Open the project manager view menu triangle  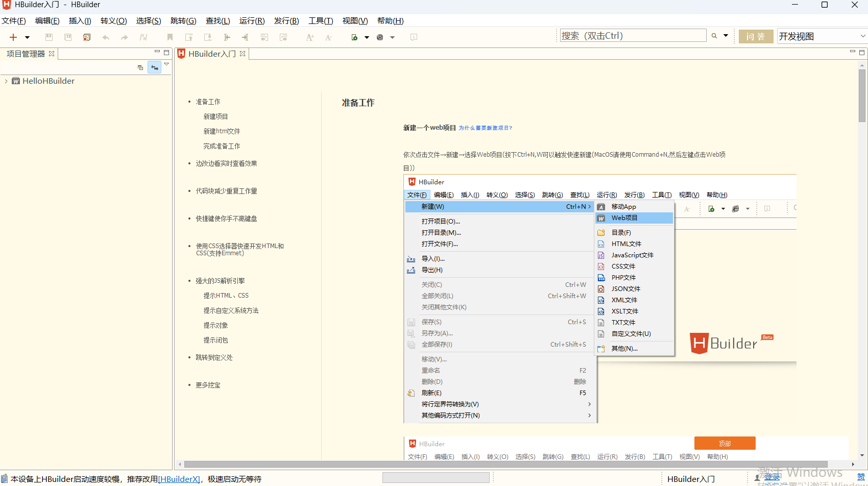tap(166, 64)
